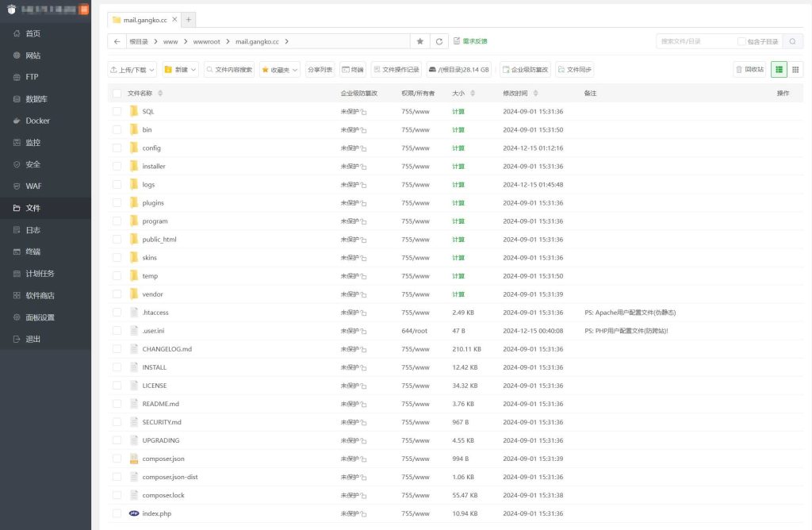Toggle the select-all files checkbox

click(x=117, y=94)
